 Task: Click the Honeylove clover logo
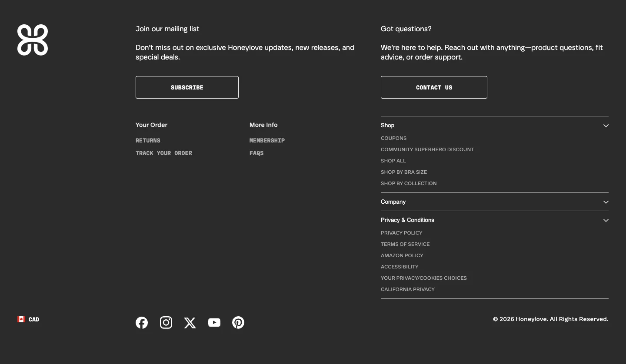point(33,40)
